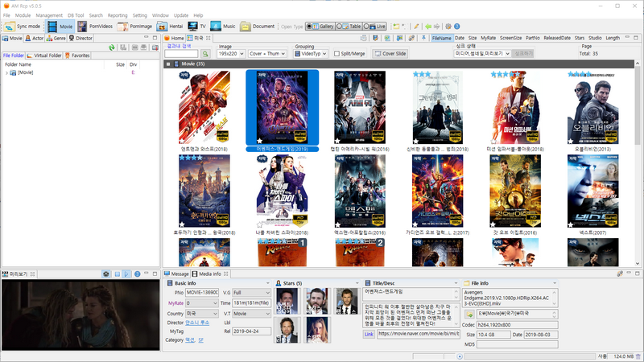Click the round status bar indicator icon

460,356
